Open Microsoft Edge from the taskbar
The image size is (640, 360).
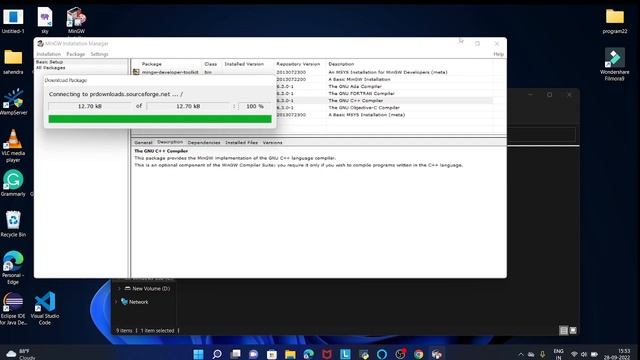309,354
